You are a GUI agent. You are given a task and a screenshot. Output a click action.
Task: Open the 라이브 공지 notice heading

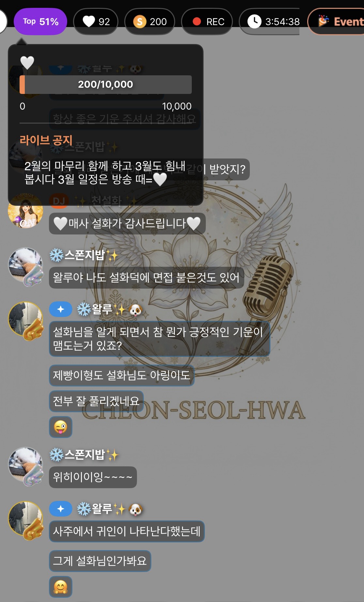tap(46, 140)
